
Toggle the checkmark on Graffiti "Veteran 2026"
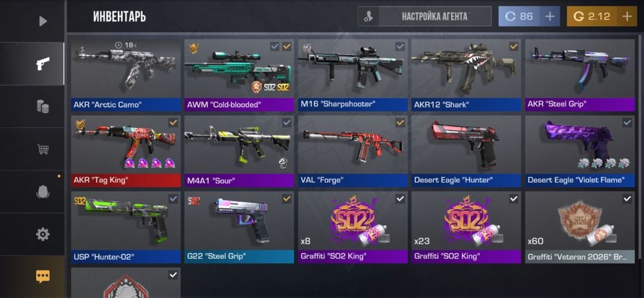627,199
